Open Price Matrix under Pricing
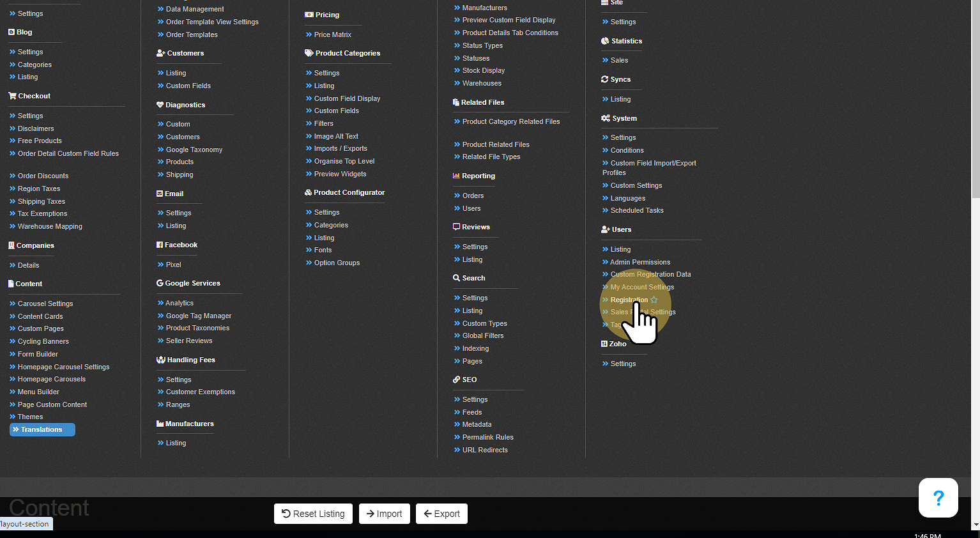This screenshot has width=980, height=538. pyautogui.click(x=333, y=35)
